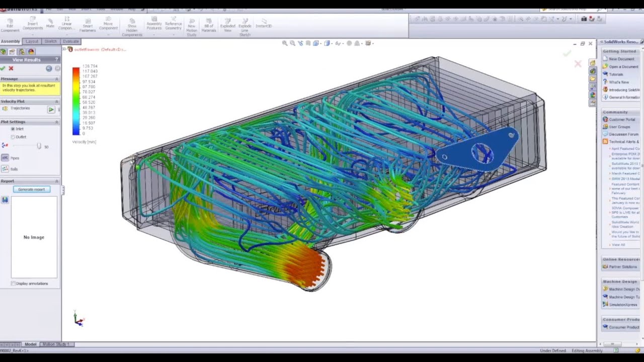Collapse the Plot Settings section
The image size is (644, 362).
tap(56, 122)
